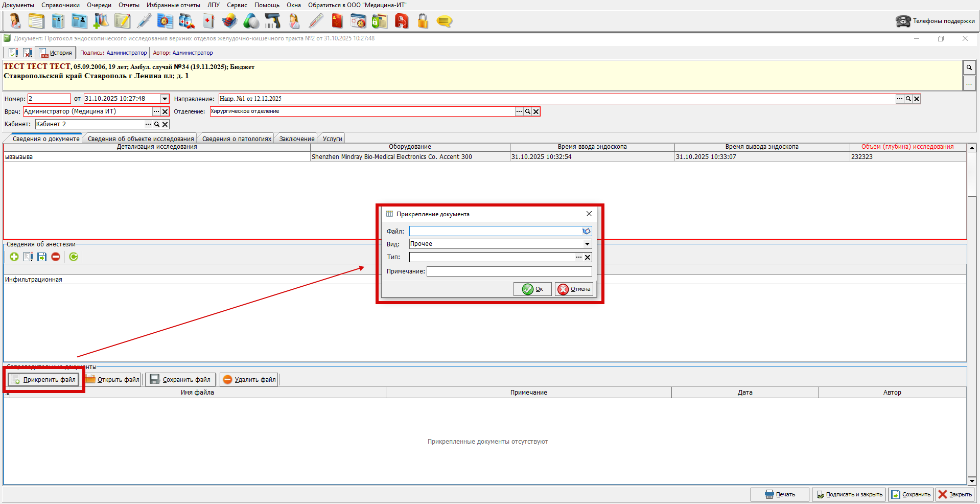Screen dimensions: 980x504
Task: Open the barcode scanner tool
Action: [x=272, y=21]
